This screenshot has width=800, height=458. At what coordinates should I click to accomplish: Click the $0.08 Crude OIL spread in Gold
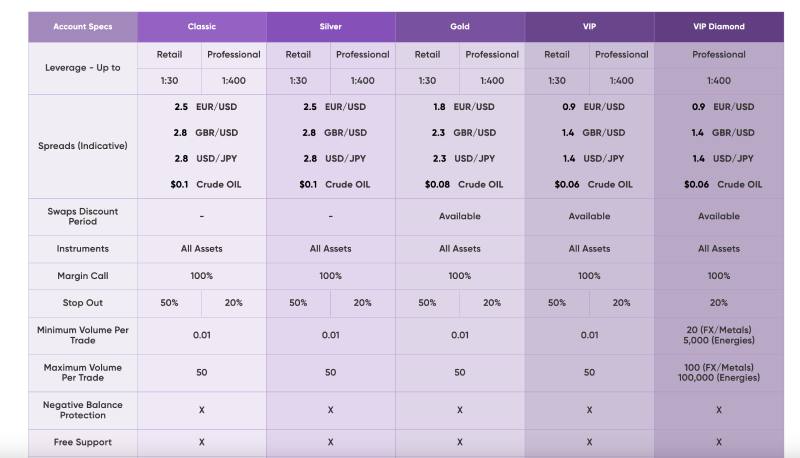459,184
